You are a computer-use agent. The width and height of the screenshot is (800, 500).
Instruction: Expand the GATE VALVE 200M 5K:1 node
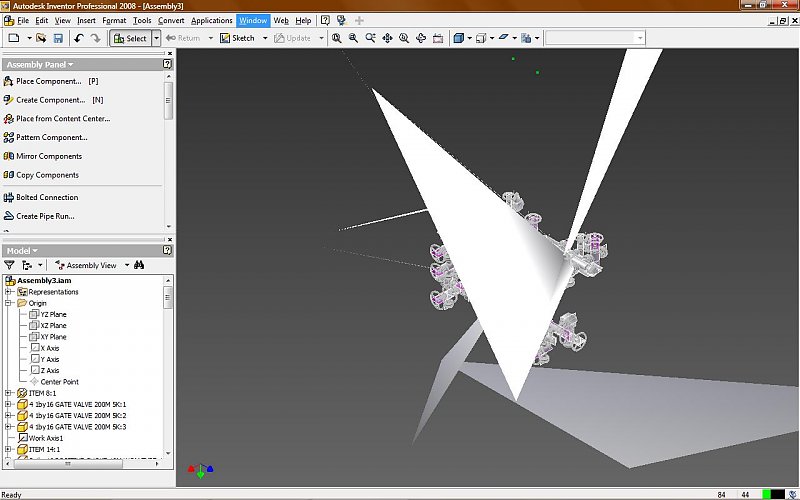[8, 404]
